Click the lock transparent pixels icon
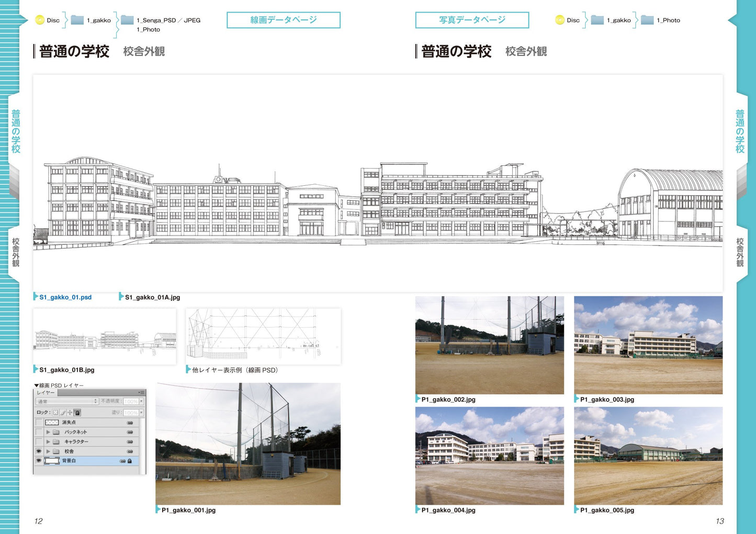 pyautogui.click(x=56, y=413)
